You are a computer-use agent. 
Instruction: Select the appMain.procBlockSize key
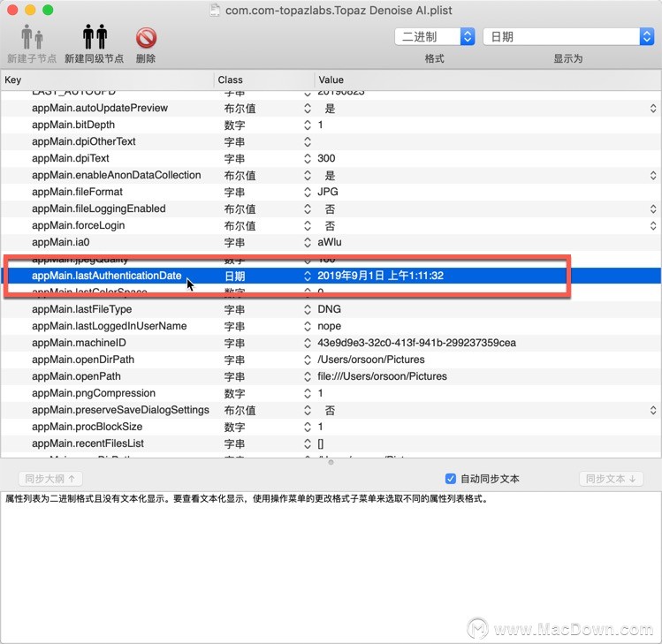pyautogui.click(x=87, y=427)
